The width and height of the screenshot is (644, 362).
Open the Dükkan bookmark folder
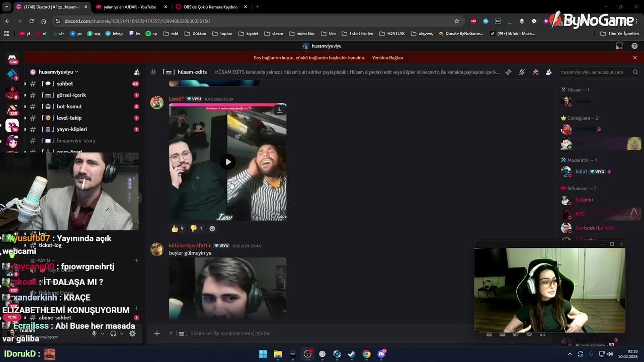[x=195, y=34]
